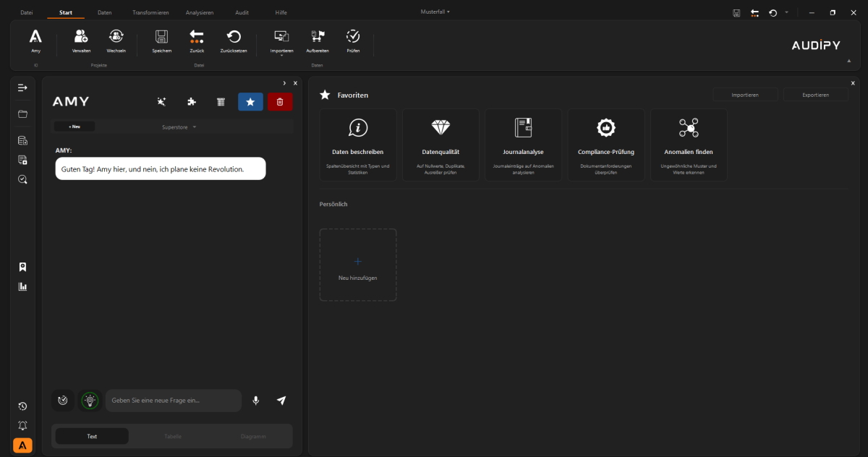Click the + Neu chat button
868x457 pixels.
pyautogui.click(x=75, y=127)
